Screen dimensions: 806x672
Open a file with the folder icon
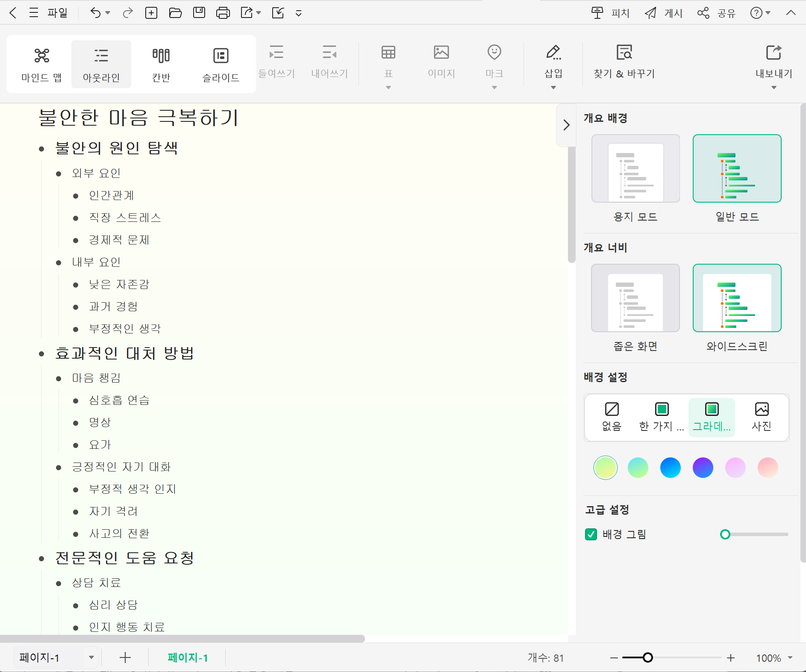coord(175,13)
